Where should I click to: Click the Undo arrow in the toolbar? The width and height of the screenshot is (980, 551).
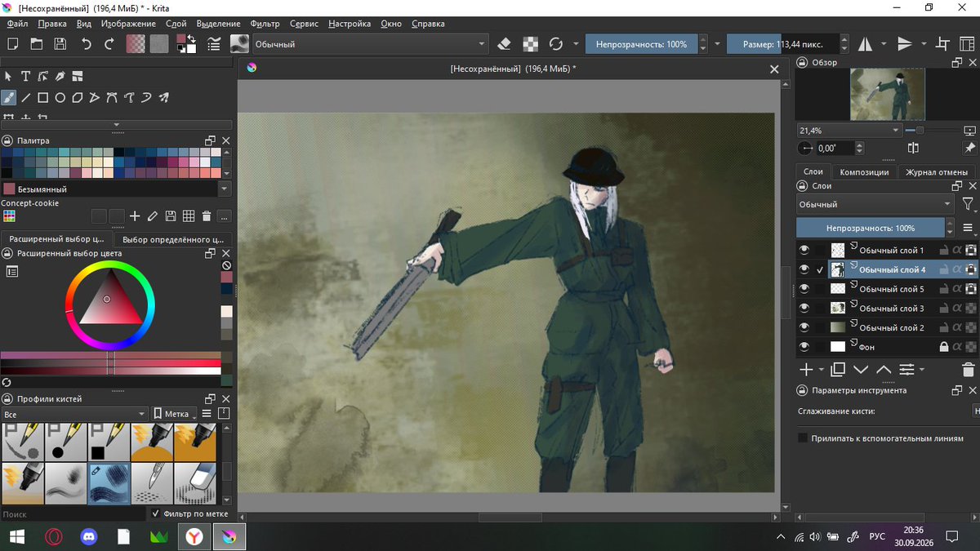[x=86, y=44]
